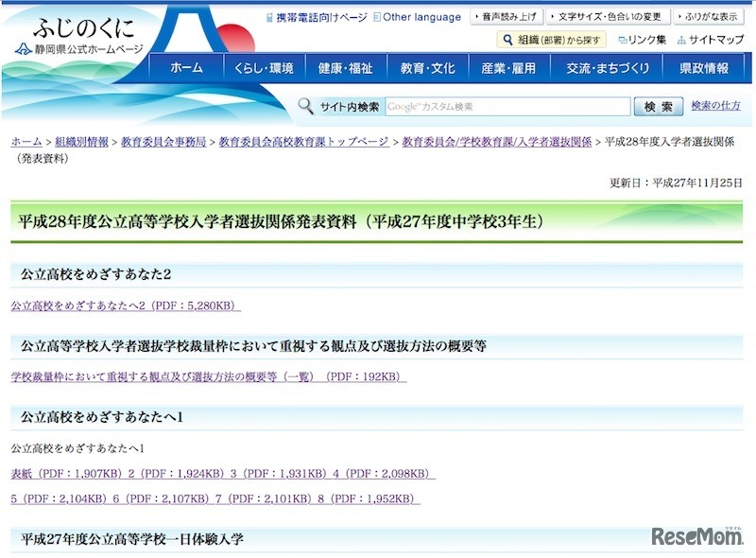Click the magnifier icon on 組織（部署）から探す
The height and width of the screenshot is (558, 756).
tap(509, 40)
